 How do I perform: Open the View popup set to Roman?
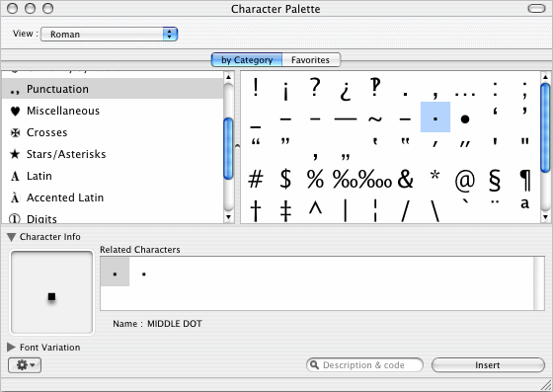coord(109,35)
